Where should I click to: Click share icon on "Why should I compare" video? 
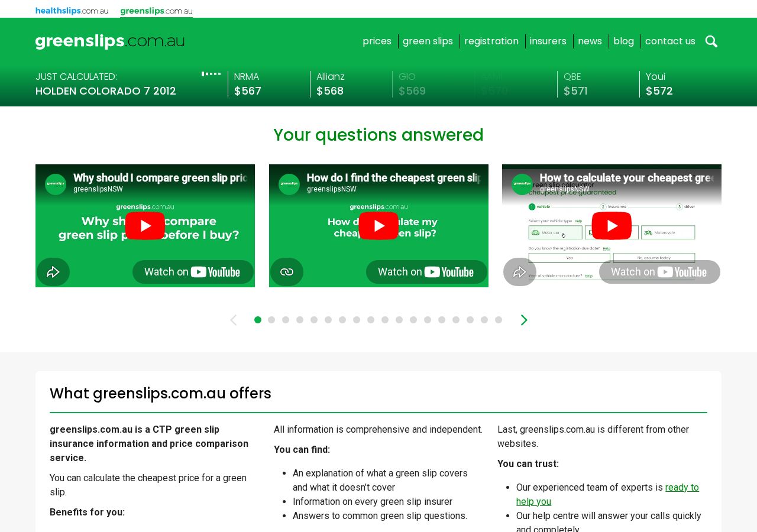[x=53, y=272]
